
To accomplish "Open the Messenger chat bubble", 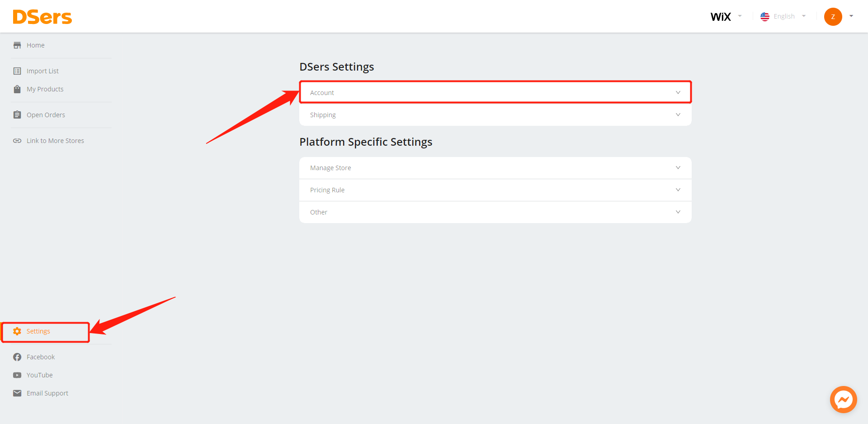I will coord(844,400).
